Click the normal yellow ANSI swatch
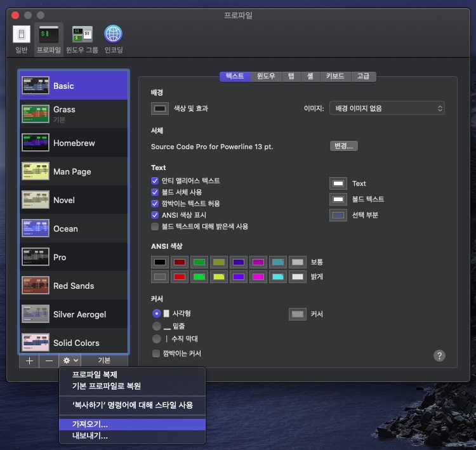Screen dimensions: 476x450 click(219, 262)
